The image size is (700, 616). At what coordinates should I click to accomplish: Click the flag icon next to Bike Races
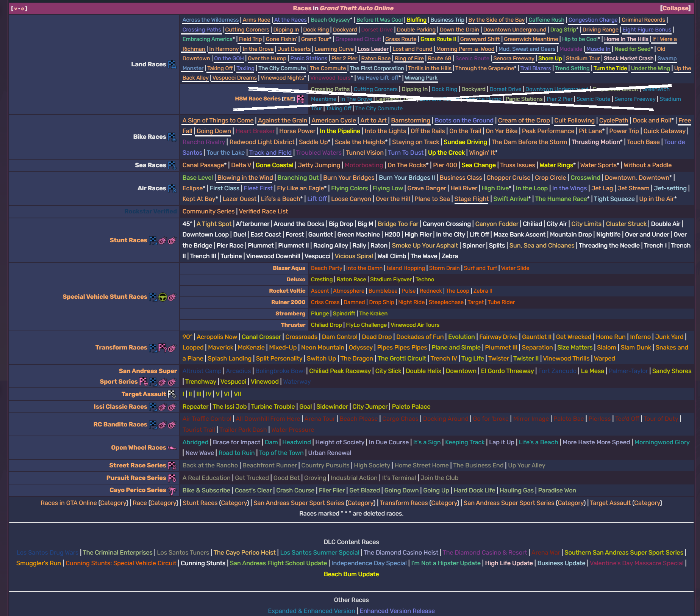pyautogui.click(x=172, y=137)
